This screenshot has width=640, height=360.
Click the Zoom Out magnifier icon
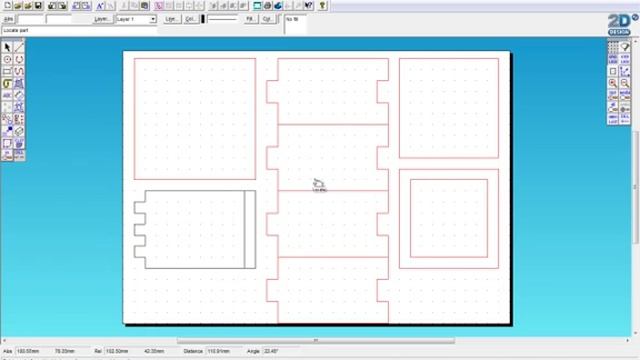[x=625, y=84]
